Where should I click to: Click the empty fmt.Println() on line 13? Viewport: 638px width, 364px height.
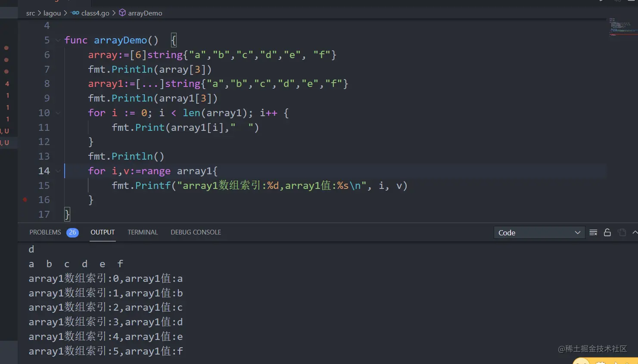tap(126, 157)
